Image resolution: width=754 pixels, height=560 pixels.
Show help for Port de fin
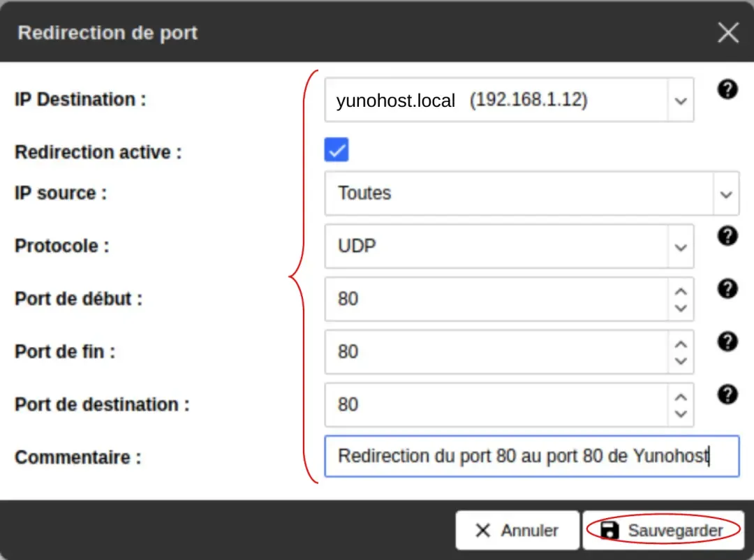tap(727, 341)
